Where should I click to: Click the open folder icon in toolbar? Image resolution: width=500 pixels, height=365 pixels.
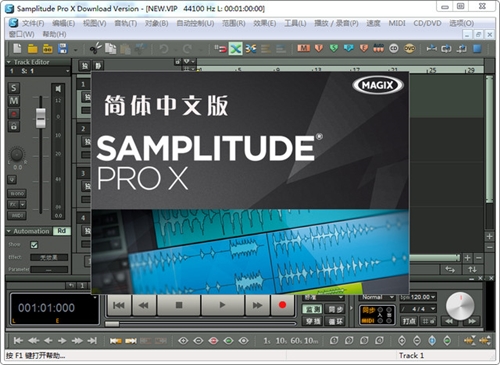[32, 49]
